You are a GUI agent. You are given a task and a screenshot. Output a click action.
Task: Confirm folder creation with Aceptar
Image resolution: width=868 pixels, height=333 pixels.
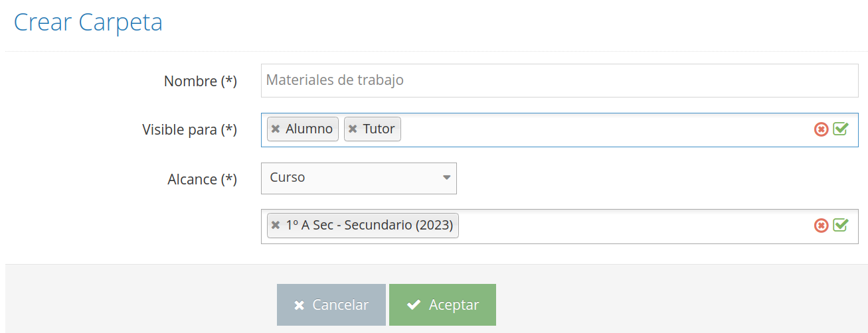(x=442, y=305)
